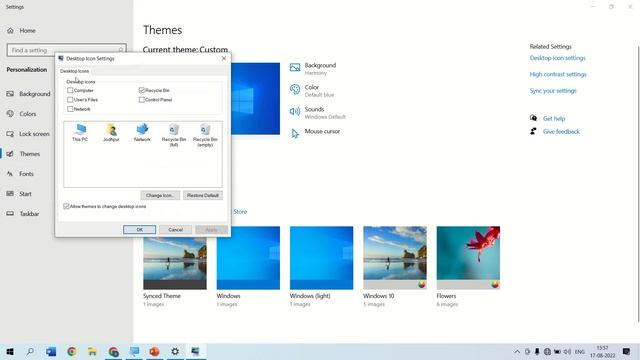
Task: Open Colors in sidebar
Action: 28,114
